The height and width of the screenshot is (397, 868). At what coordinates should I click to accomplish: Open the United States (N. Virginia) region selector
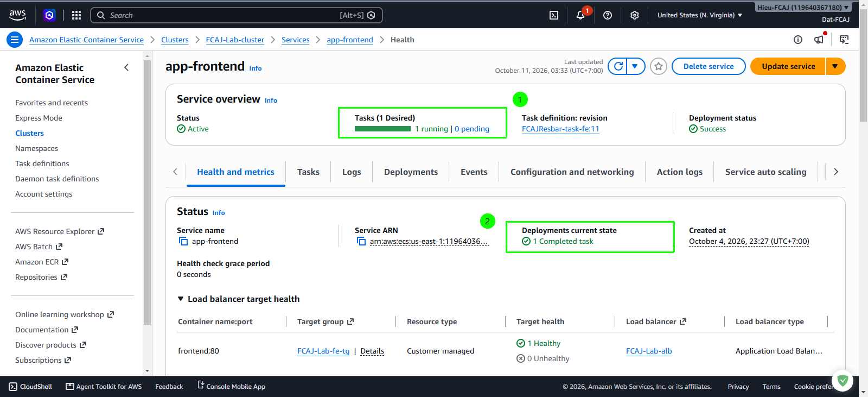pos(699,15)
